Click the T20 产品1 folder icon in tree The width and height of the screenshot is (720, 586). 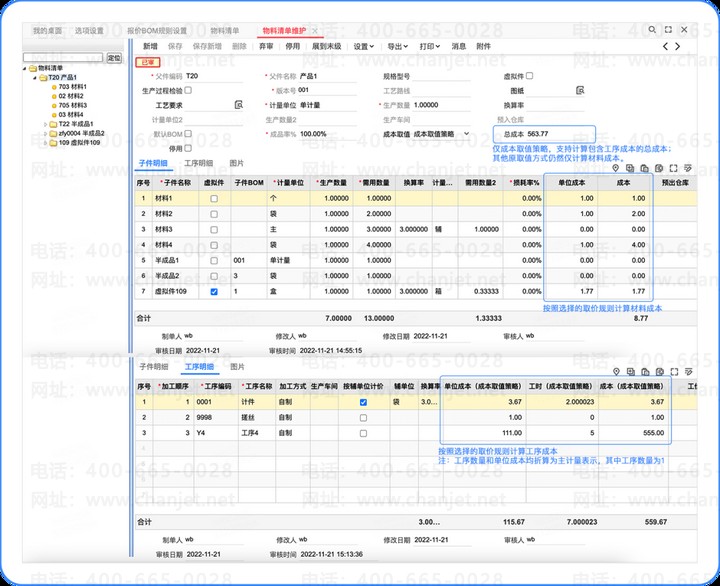[44, 77]
